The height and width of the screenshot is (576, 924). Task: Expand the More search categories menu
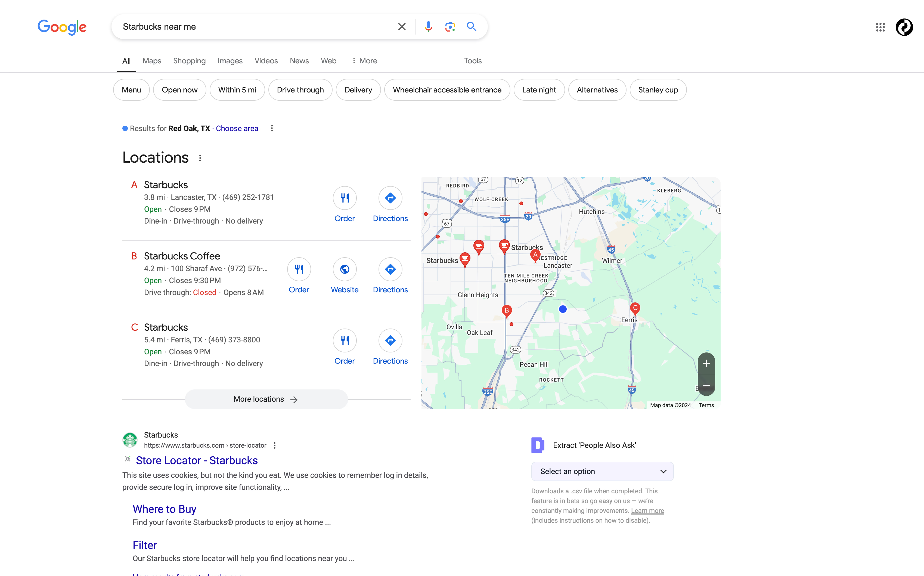[364, 61]
